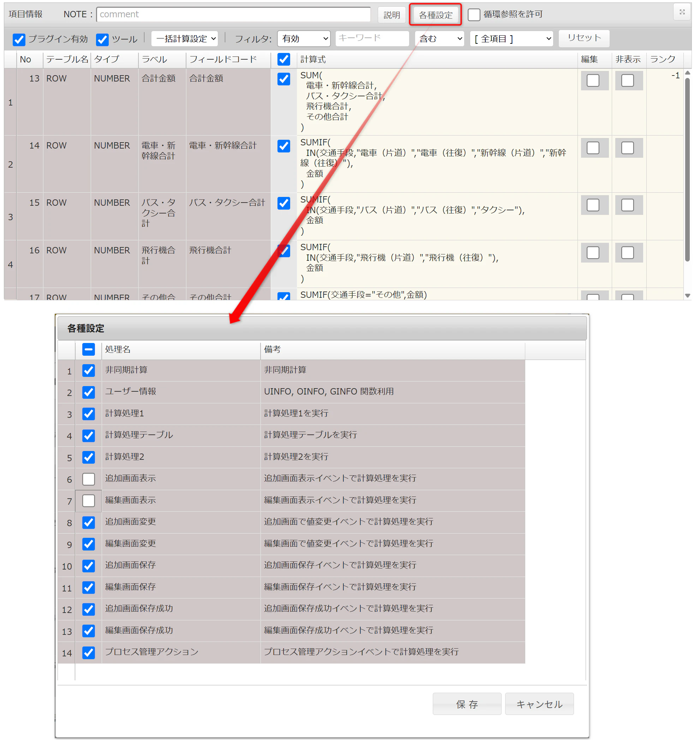Click the scrollbar down arrow in the formula list
The image size is (700, 740).
click(x=687, y=295)
